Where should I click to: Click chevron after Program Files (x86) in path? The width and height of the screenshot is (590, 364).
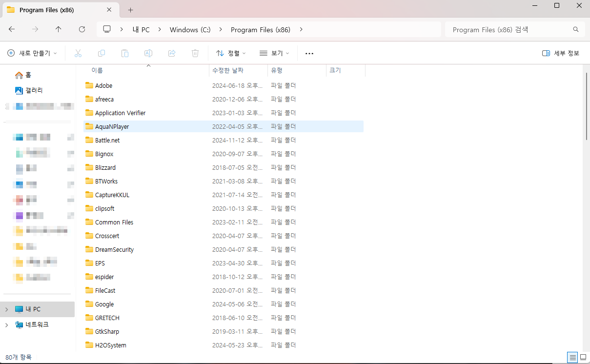(x=301, y=29)
